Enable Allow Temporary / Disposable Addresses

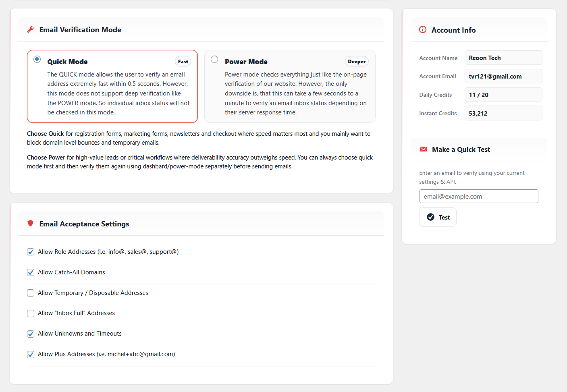click(x=31, y=293)
